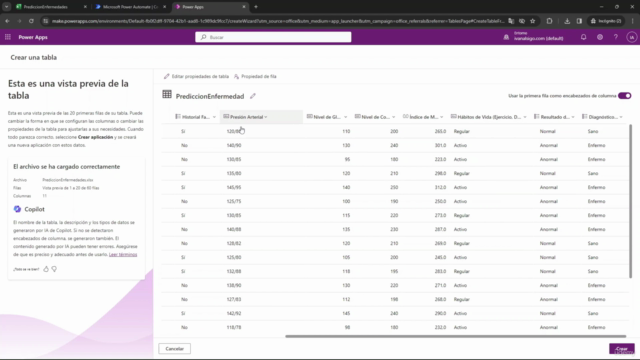This screenshot has width=640, height=360.
Task: Open the Diagnóstico... column dropdown
Action: point(621,117)
